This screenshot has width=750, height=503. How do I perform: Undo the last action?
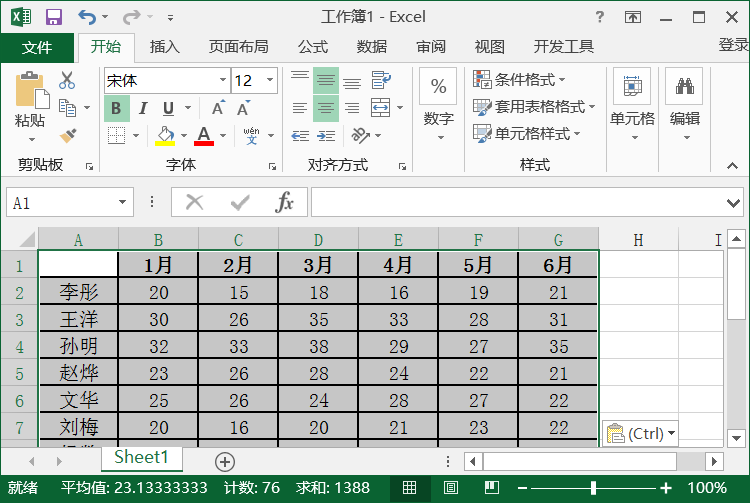[x=87, y=17]
